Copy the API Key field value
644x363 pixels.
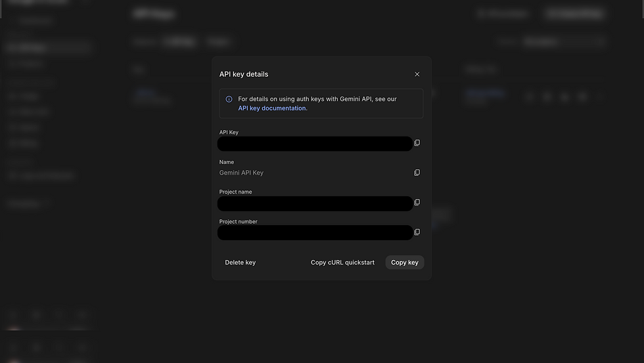click(417, 142)
